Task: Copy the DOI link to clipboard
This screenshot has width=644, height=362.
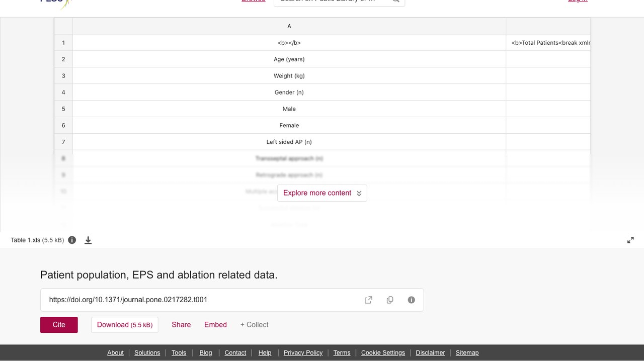Action: 390,300
